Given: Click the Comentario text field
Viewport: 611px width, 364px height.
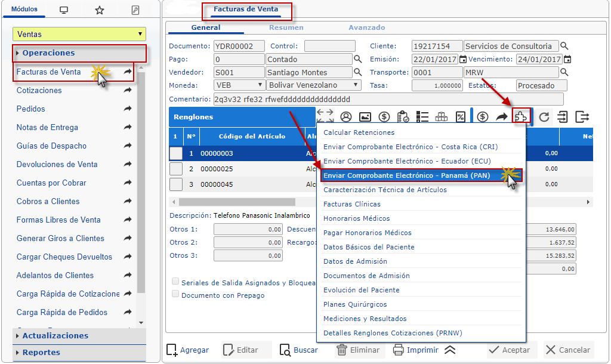Looking at the screenshot, I should pyautogui.click(x=388, y=99).
